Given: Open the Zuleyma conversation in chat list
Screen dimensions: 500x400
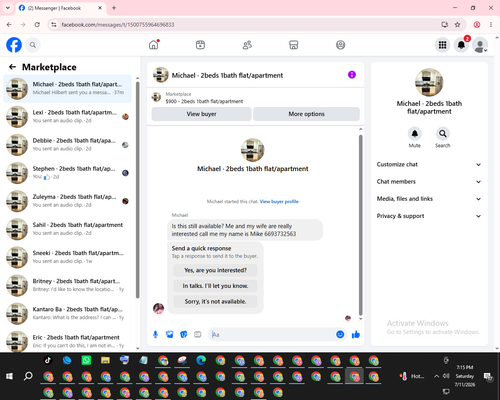Looking at the screenshot, I should (x=67, y=201).
